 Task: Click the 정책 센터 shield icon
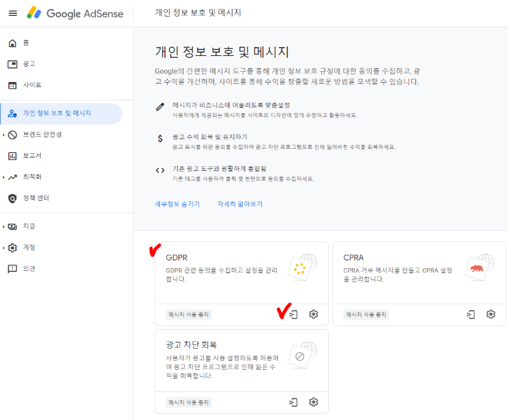click(x=13, y=198)
